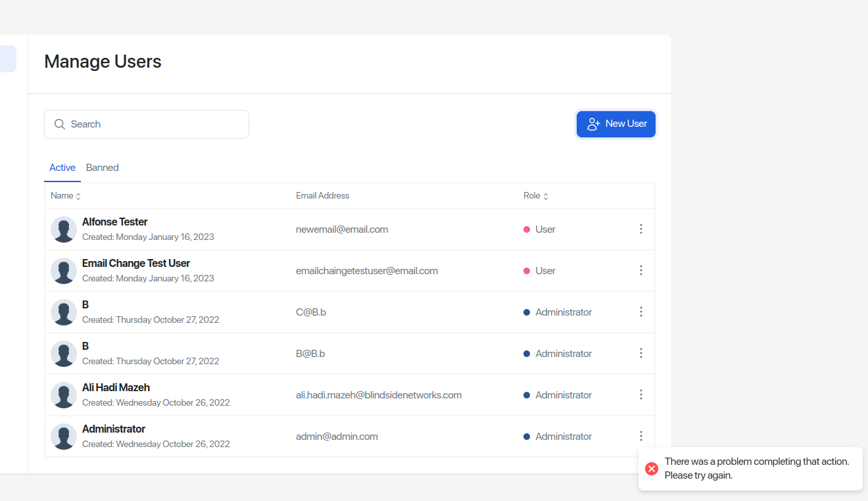Viewport: 868px width, 501px height.
Task: Click the Administrator row's avatar image
Action: tap(63, 436)
